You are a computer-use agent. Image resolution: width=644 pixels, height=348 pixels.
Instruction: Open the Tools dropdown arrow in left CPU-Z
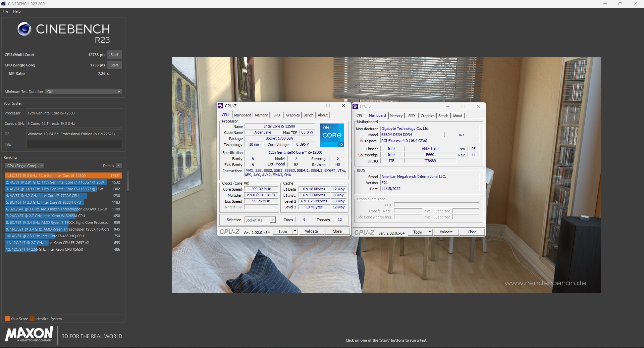[295, 231]
